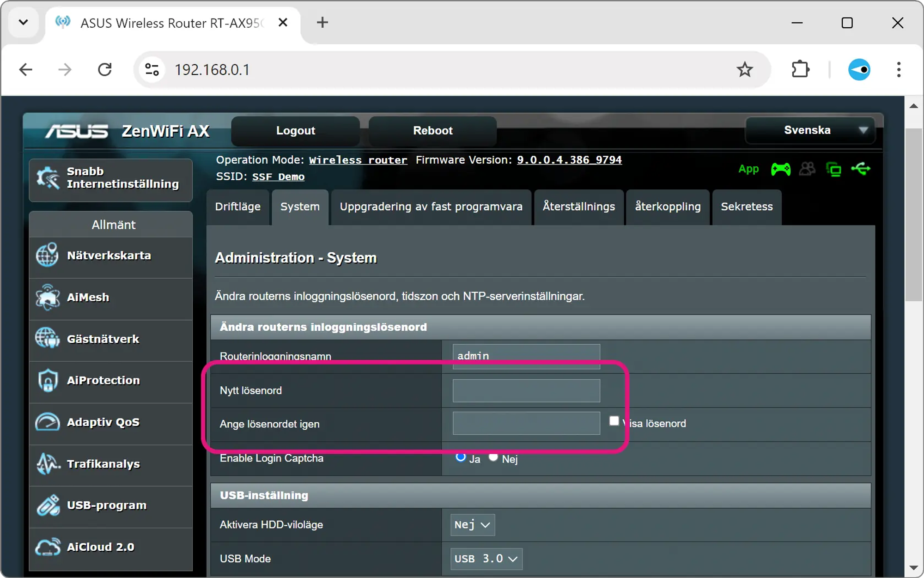Open Trafikanalys in the sidebar
This screenshot has height=578, width=924.
coord(103,464)
